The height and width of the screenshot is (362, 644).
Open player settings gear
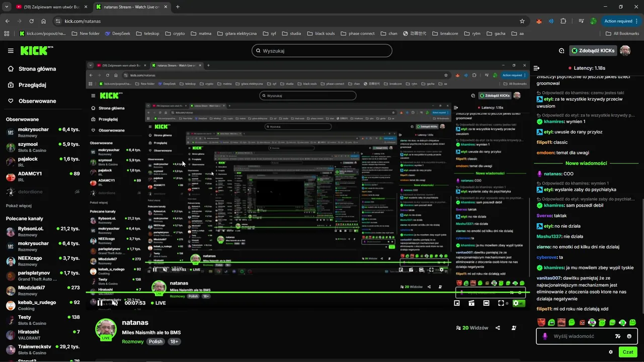(516, 303)
